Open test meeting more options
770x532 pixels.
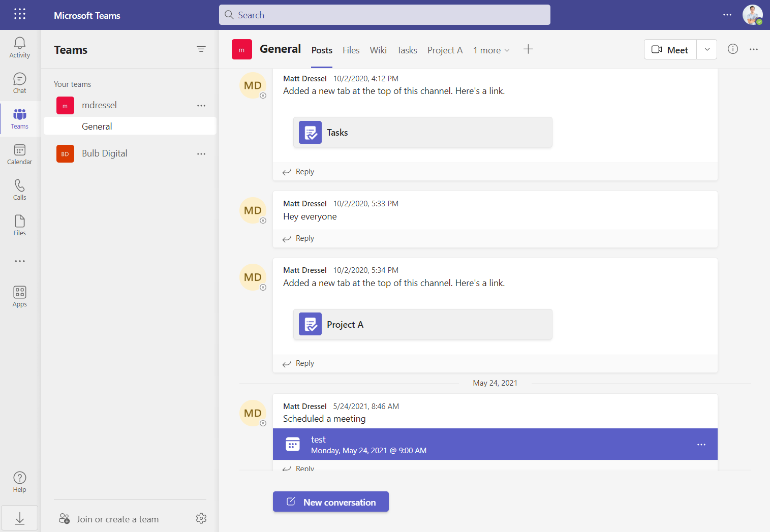701,445
